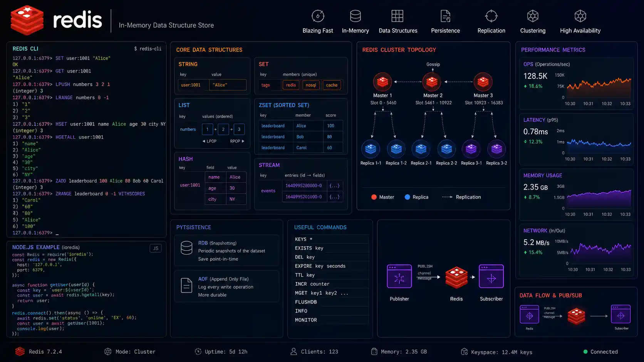Select the Replica 1-2 node

(396, 149)
